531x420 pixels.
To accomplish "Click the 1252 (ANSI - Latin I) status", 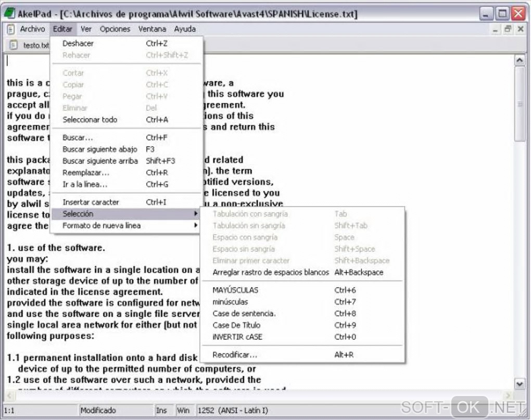I will [233, 411].
